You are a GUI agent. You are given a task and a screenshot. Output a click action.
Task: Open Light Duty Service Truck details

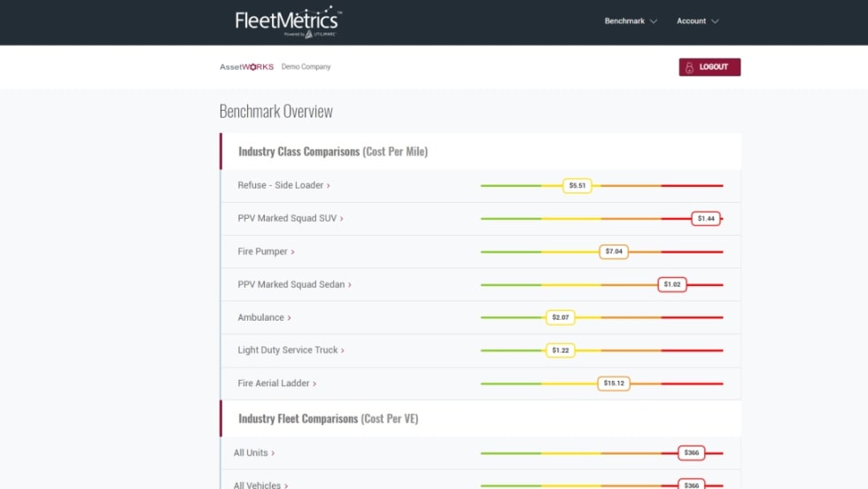pyautogui.click(x=291, y=351)
